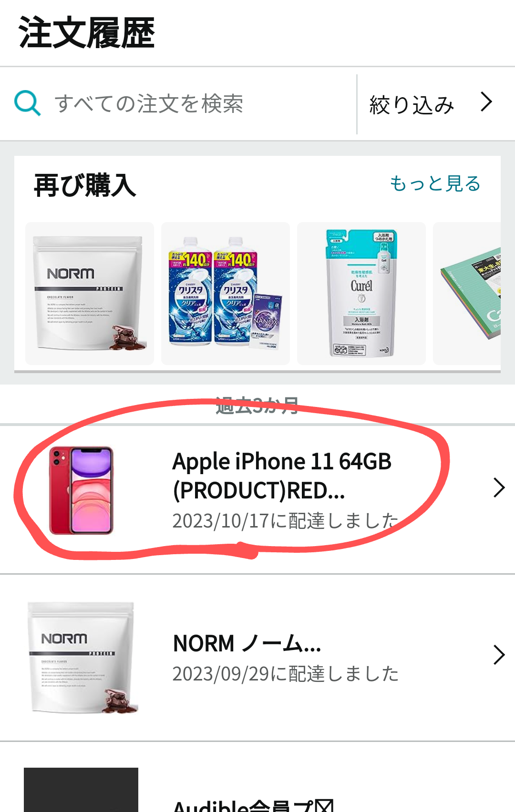
Task: Open the もっと見る link
Action: coord(435,183)
